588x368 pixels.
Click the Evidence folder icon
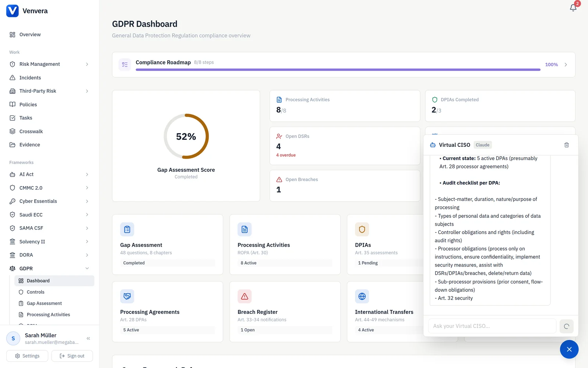pyautogui.click(x=12, y=145)
